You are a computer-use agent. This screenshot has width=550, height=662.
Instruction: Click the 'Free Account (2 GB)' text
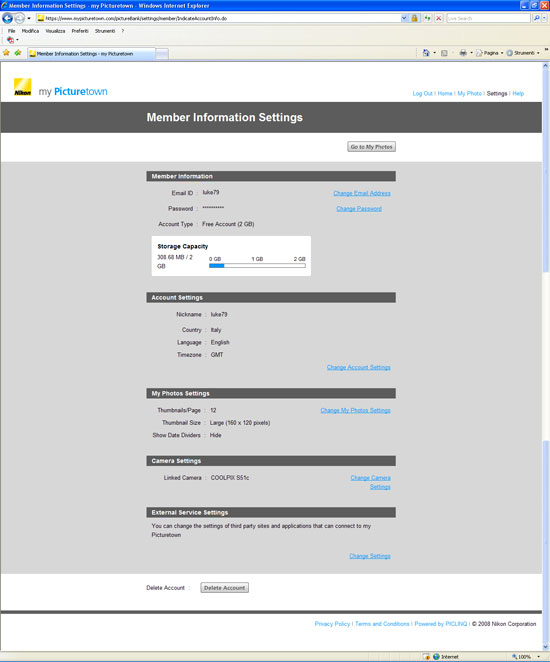(x=228, y=224)
